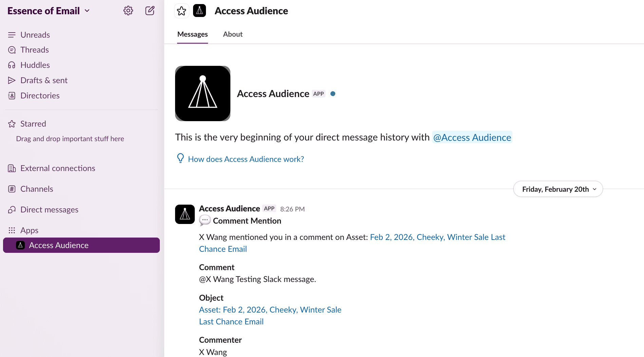Image resolution: width=644 pixels, height=357 pixels.
Task: Expand the Essence of Email workspace menu
Action: (x=87, y=11)
